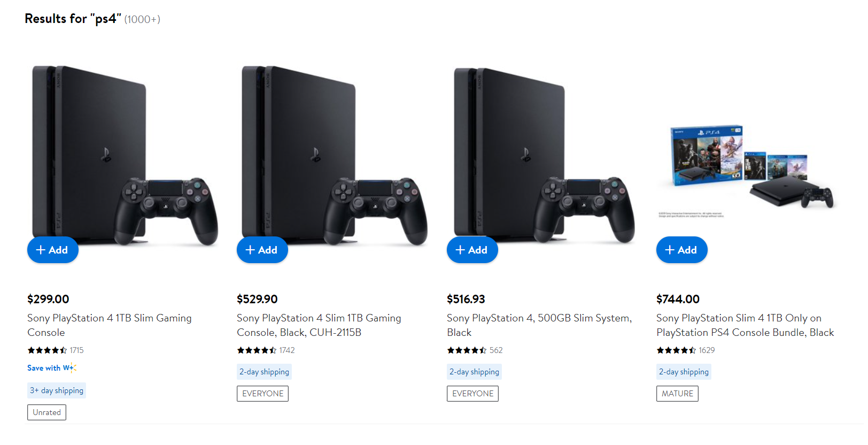The height and width of the screenshot is (445, 868).
Task: Open the 500GB Slim System product title
Action: click(x=539, y=325)
